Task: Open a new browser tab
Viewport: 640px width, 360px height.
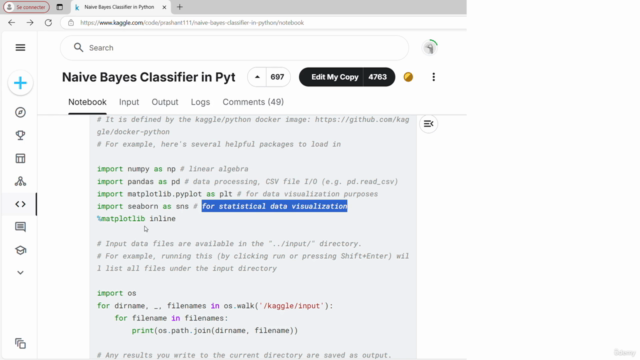Action: click(x=180, y=7)
